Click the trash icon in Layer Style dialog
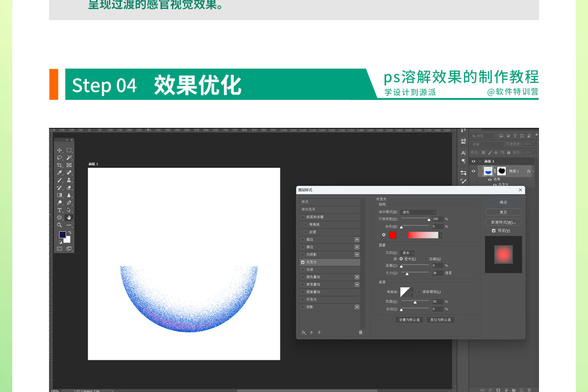Image resolution: width=588 pixels, height=392 pixels. click(361, 332)
